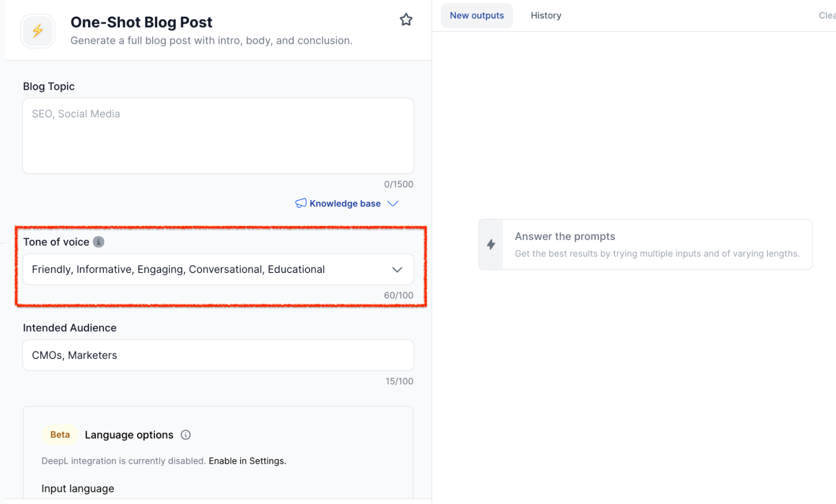Click the Knowledge base megaphone icon

(301, 204)
